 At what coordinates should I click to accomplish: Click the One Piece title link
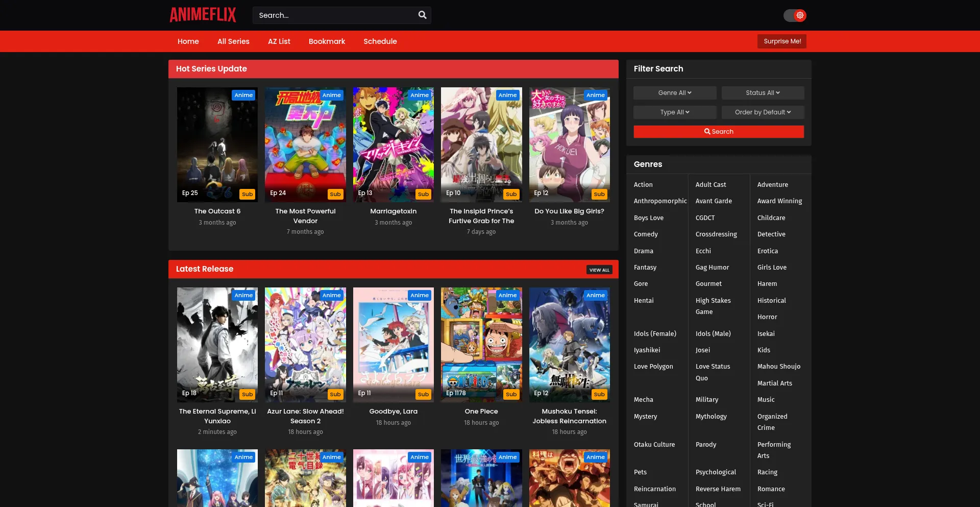[x=481, y=412]
